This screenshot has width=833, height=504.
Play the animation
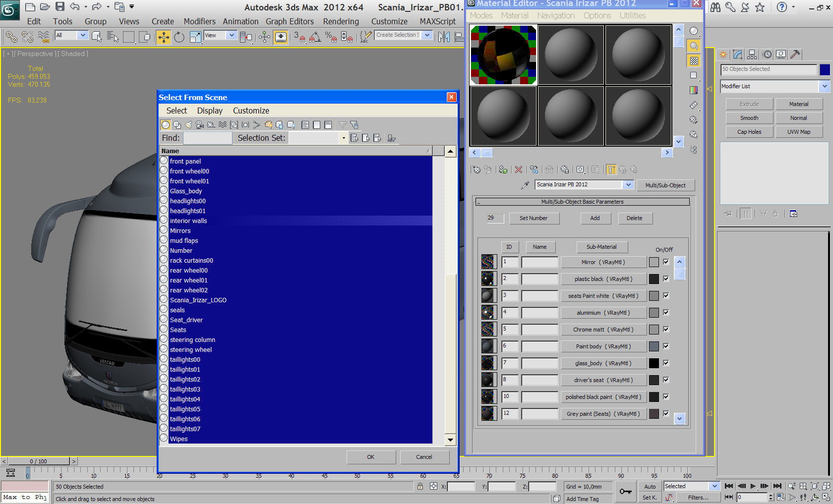(753, 486)
